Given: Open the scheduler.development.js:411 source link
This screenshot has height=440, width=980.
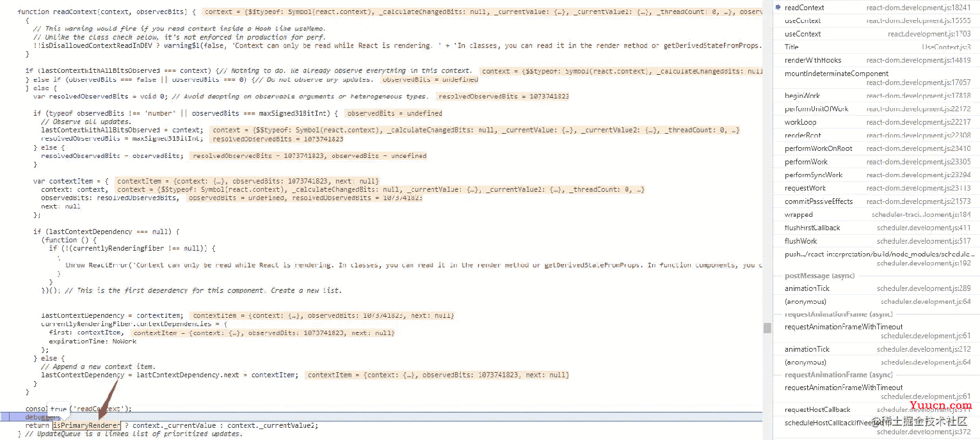Looking at the screenshot, I should (924, 228).
